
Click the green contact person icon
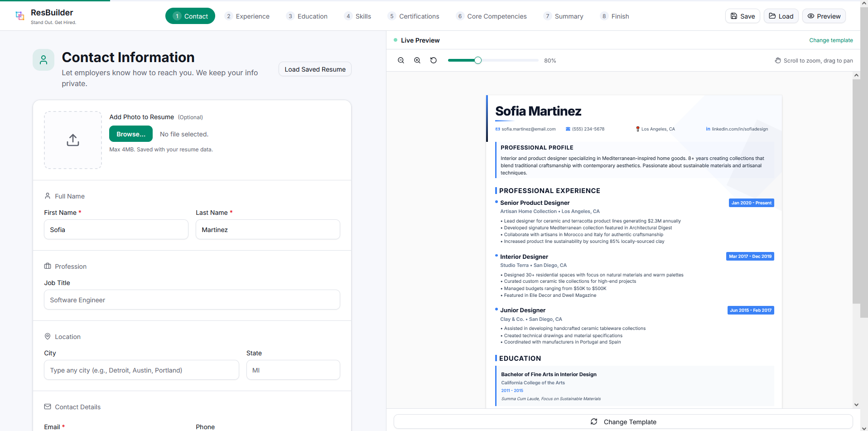(43, 60)
